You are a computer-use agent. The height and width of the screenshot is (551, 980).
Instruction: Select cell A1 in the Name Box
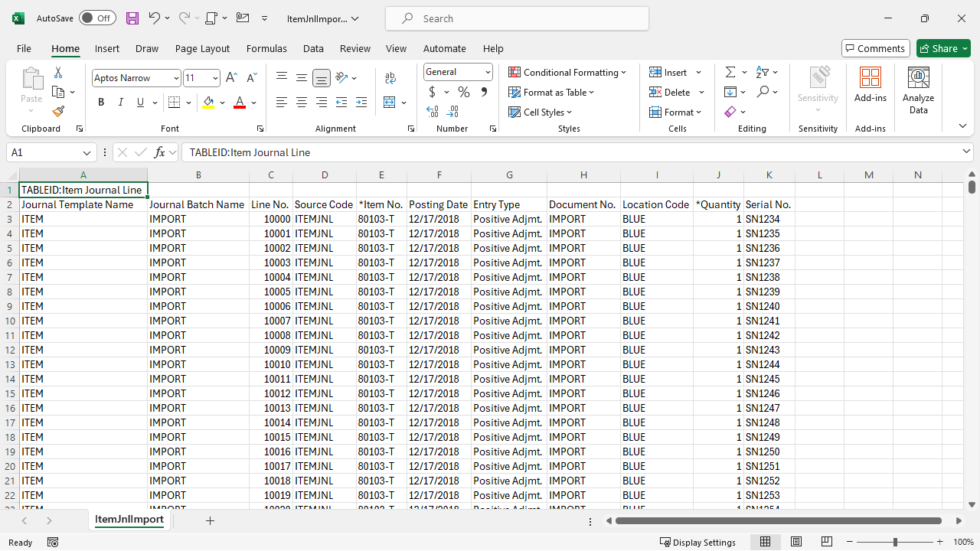46,152
